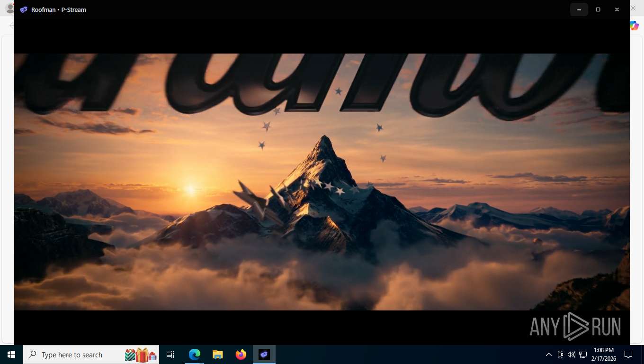Click the profile icon in the background browser window
The width and height of the screenshot is (644, 364).
[x=9, y=9]
